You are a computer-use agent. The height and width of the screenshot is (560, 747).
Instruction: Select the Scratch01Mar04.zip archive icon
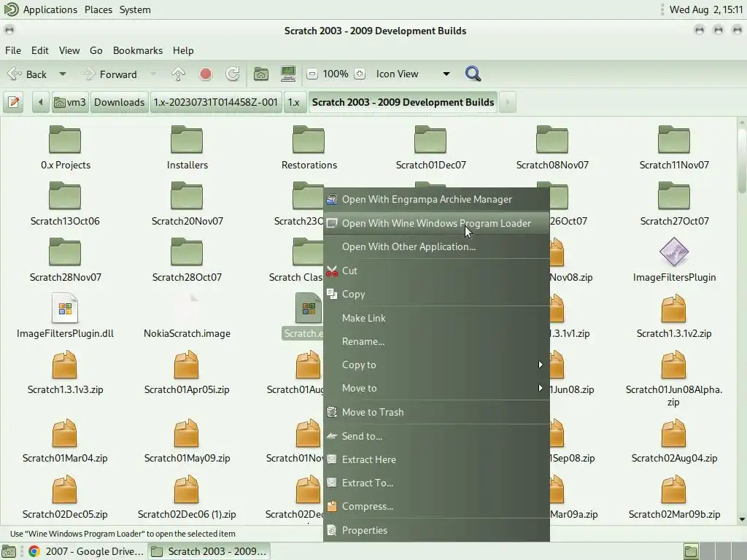[x=65, y=433]
